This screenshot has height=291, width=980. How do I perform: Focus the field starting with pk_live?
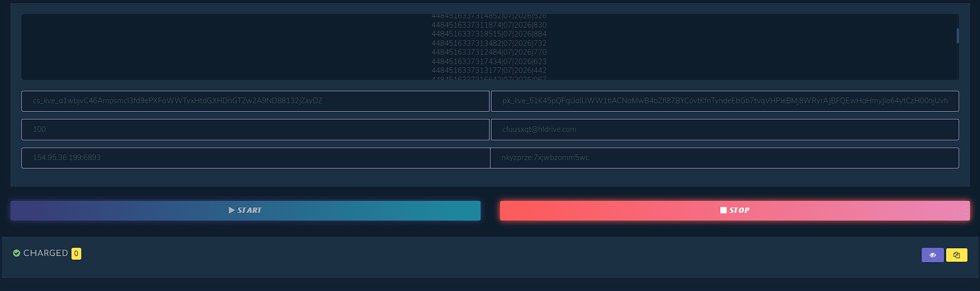[725, 101]
